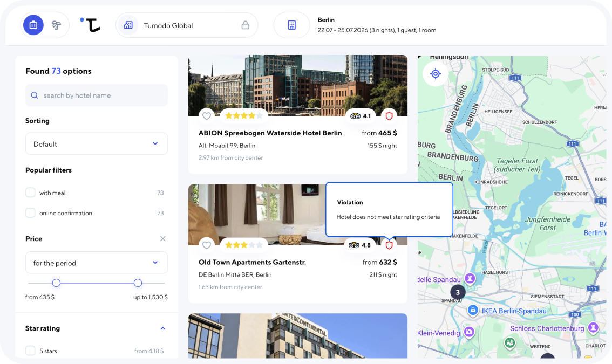Click the Old Town Apartments room photo
This screenshot has width=612, height=364.
257,215
